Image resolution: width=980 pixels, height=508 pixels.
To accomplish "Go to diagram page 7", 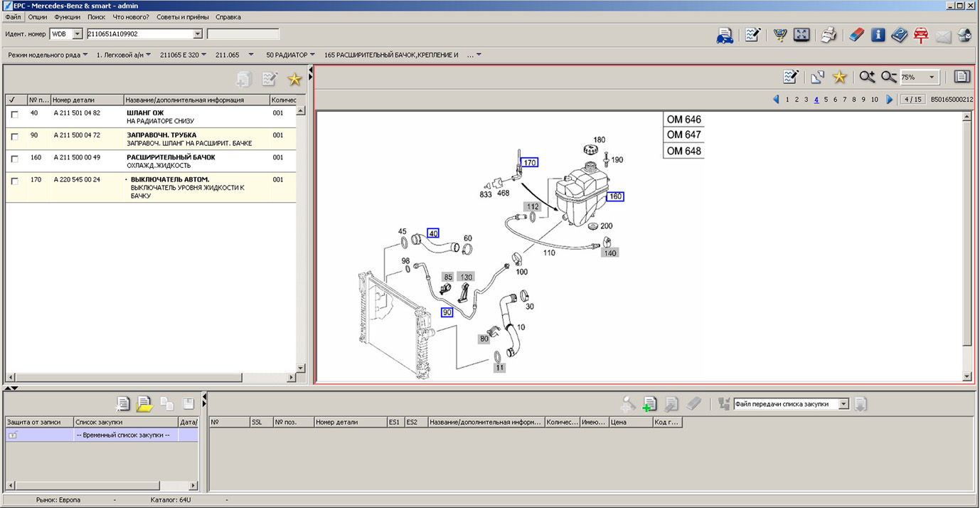I will (x=844, y=100).
